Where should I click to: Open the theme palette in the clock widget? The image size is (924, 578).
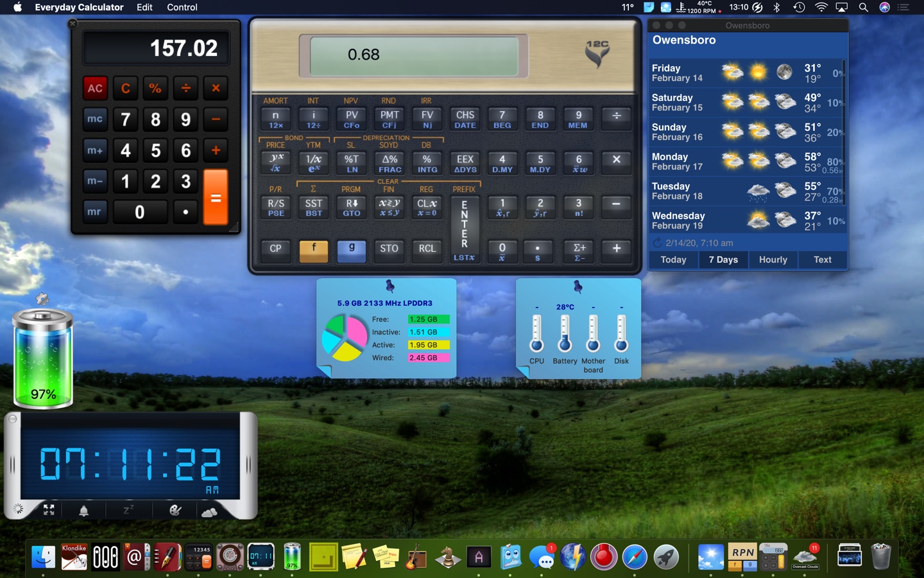175,511
